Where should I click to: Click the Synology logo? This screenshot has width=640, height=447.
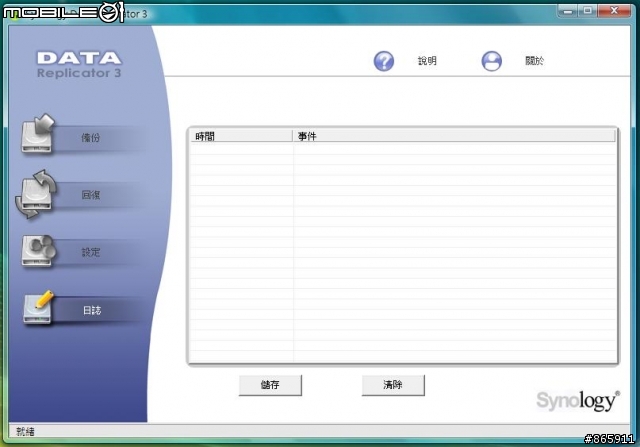click(578, 401)
